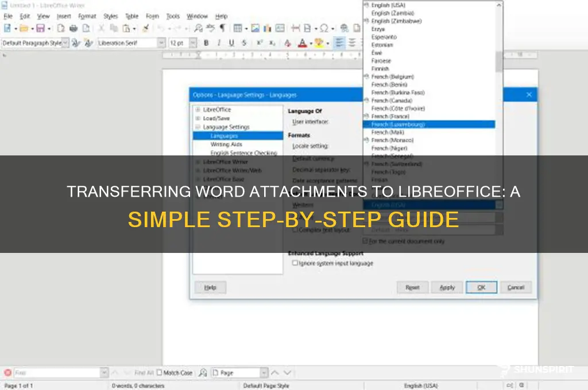Open Default Paragraph Style dropdown
Viewport: 588px width, 390px height.
tap(65, 43)
